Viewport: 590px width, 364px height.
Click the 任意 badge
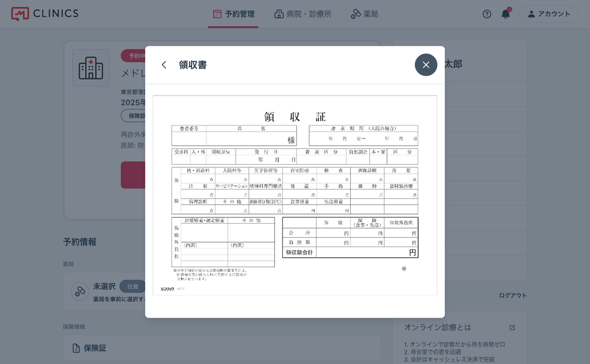133,287
